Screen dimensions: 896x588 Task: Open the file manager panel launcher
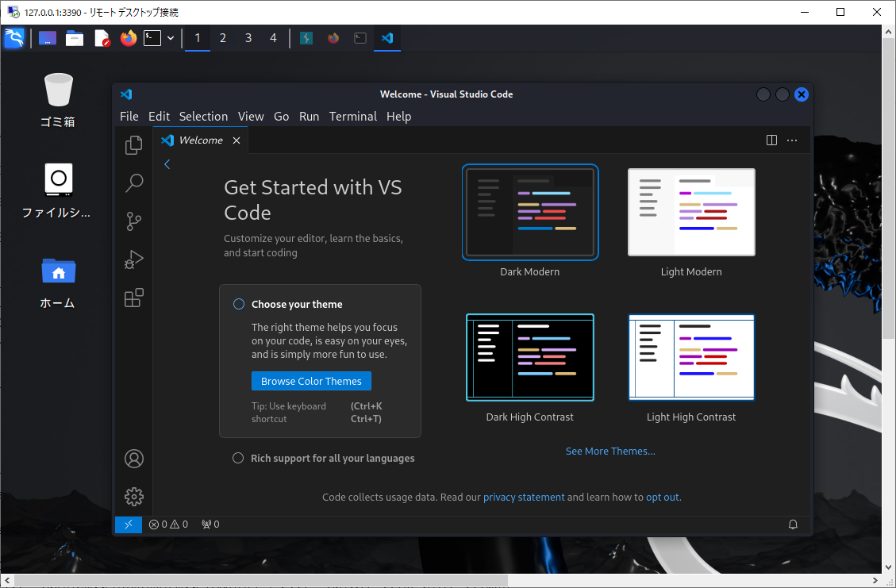[75, 38]
